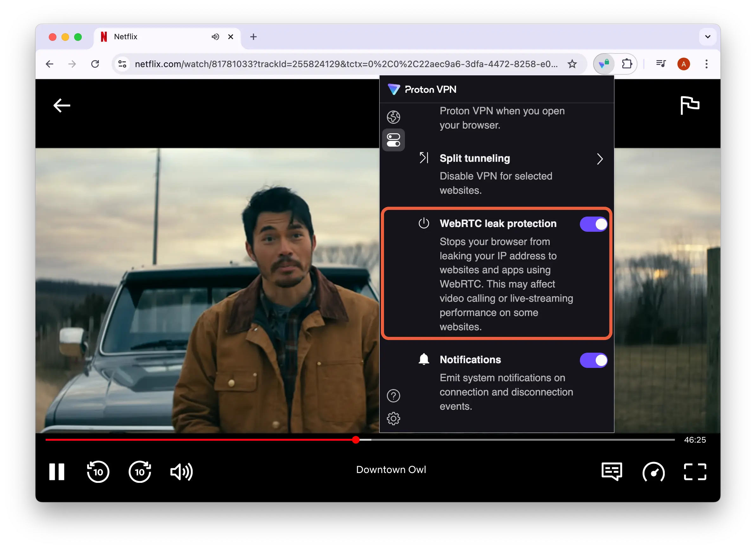Open playback speed settings
This screenshot has height=549, width=756.
point(653,472)
